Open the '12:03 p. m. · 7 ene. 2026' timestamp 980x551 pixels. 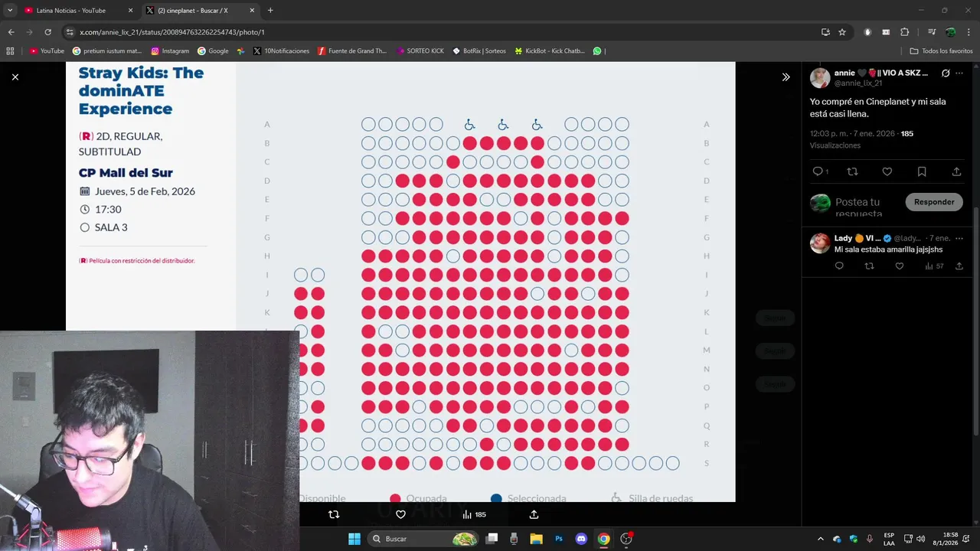pyautogui.click(x=852, y=133)
